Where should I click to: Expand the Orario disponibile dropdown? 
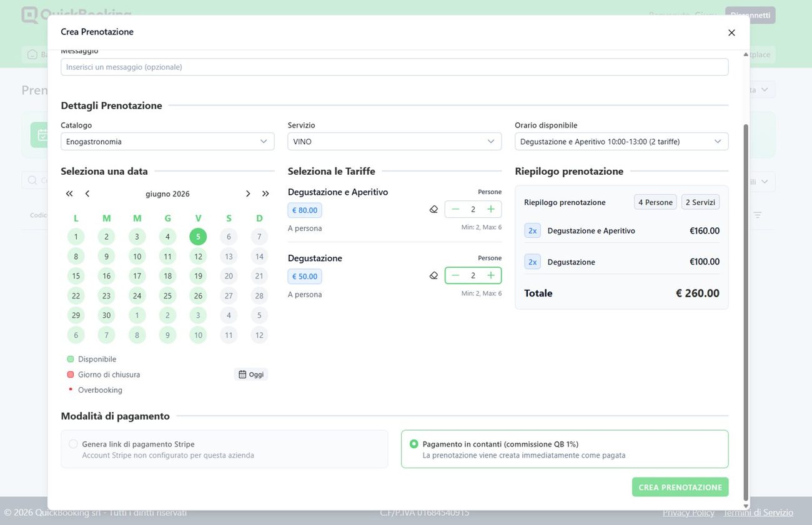(x=621, y=142)
